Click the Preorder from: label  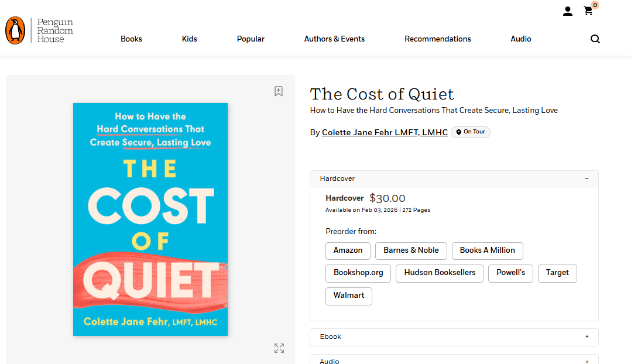pos(351,232)
